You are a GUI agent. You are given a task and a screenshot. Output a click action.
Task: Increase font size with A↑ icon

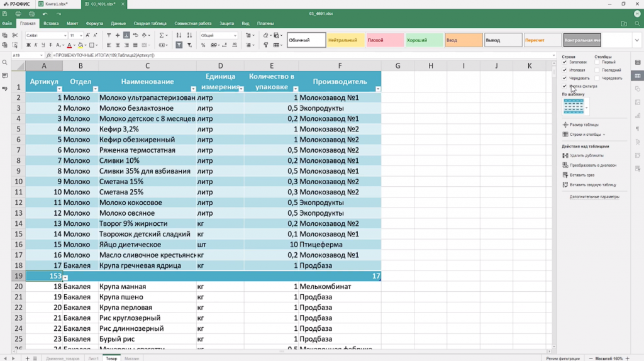(87, 35)
